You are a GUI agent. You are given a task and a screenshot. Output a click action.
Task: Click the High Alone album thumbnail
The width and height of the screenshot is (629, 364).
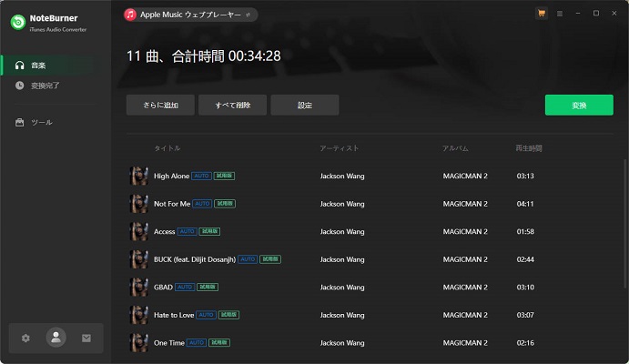click(x=138, y=176)
